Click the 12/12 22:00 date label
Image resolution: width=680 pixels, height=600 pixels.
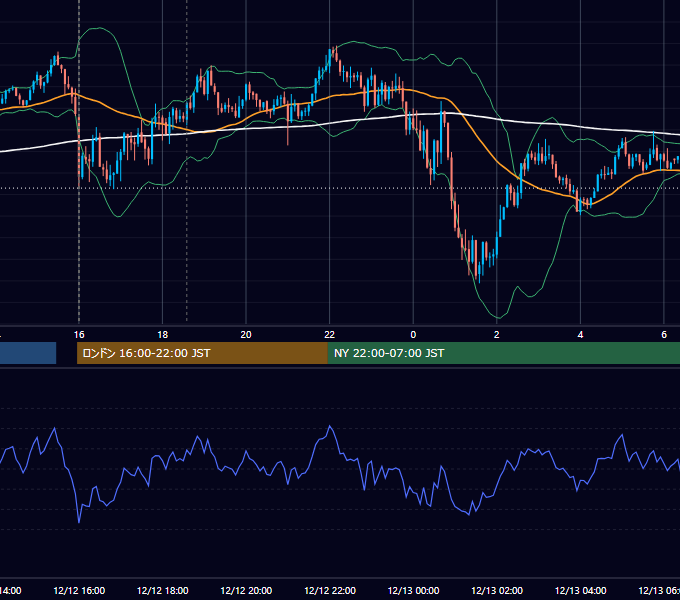[x=330, y=590]
